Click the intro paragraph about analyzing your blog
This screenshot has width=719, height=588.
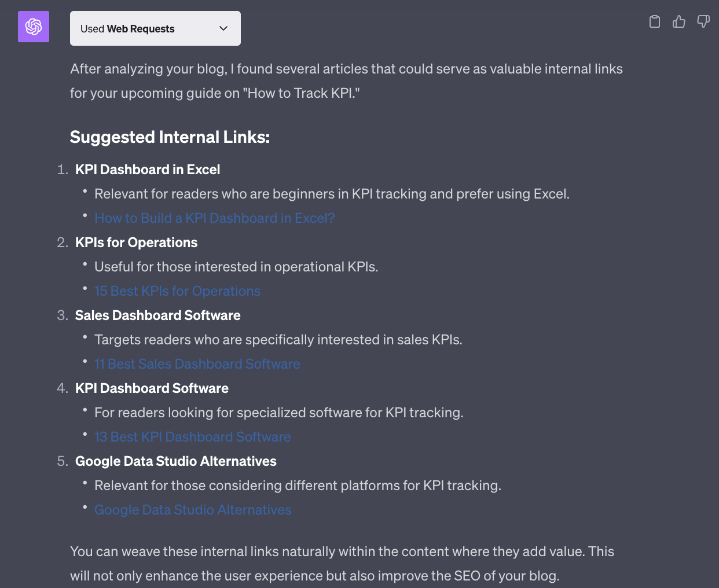pyautogui.click(x=346, y=81)
